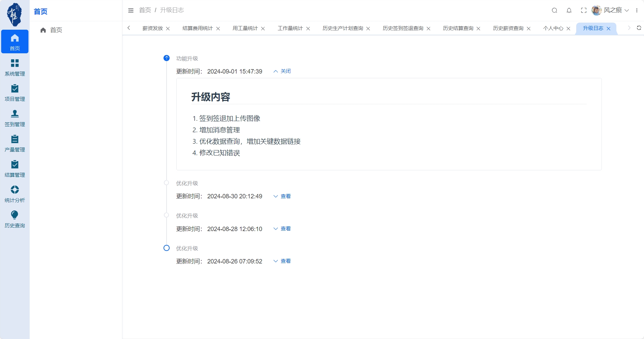
Task: Click the blue 首页 panel heading
Action: click(x=40, y=11)
